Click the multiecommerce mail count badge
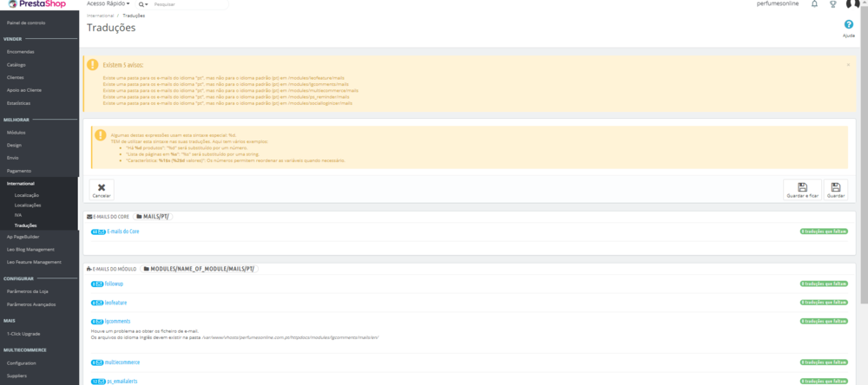Image resolution: width=868 pixels, height=385 pixels. pyautogui.click(x=97, y=362)
